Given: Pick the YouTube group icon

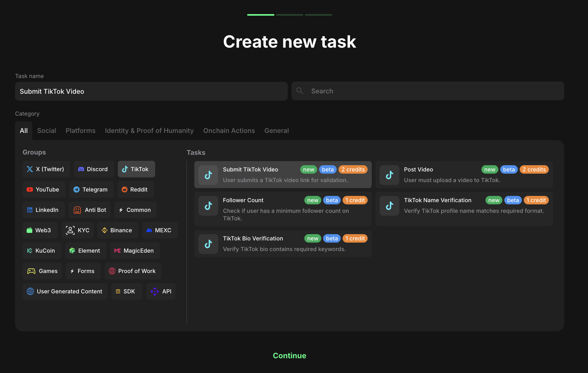Looking at the screenshot, I should coord(30,190).
